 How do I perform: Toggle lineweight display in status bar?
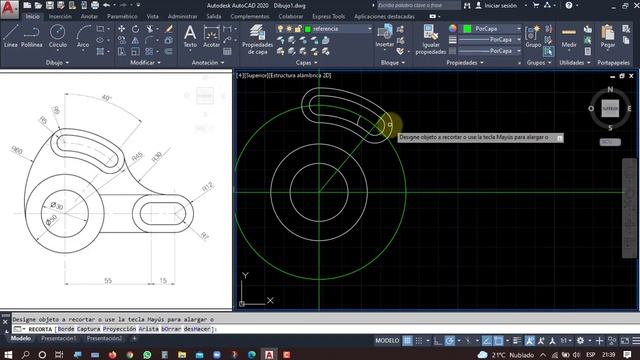click(x=517, y=341)
